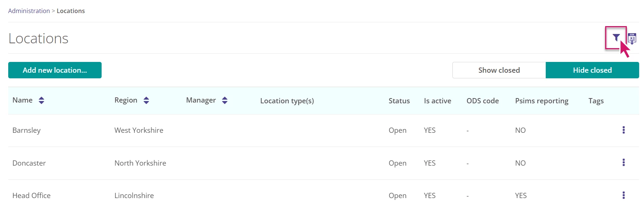
Task: Click the Psims reporting column header
Action: (x=542, y=101)
